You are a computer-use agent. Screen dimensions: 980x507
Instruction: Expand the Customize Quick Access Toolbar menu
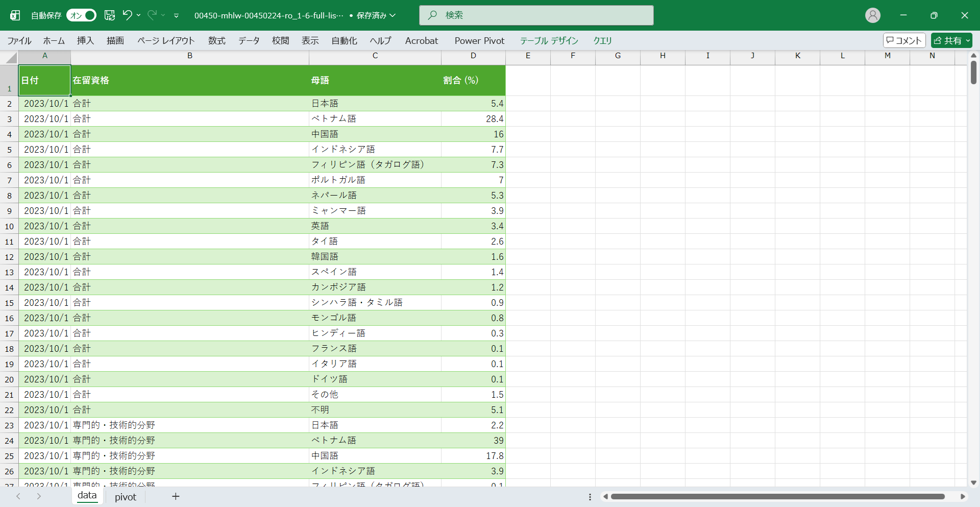[176, 15]
